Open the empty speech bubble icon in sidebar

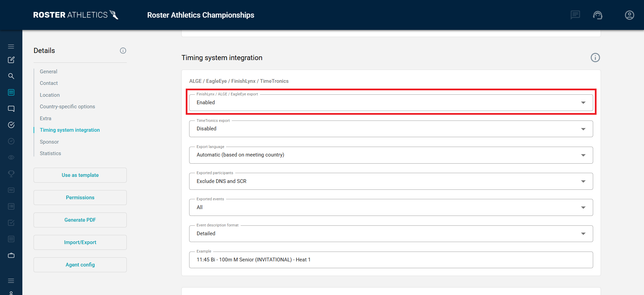tap(11, 109)
